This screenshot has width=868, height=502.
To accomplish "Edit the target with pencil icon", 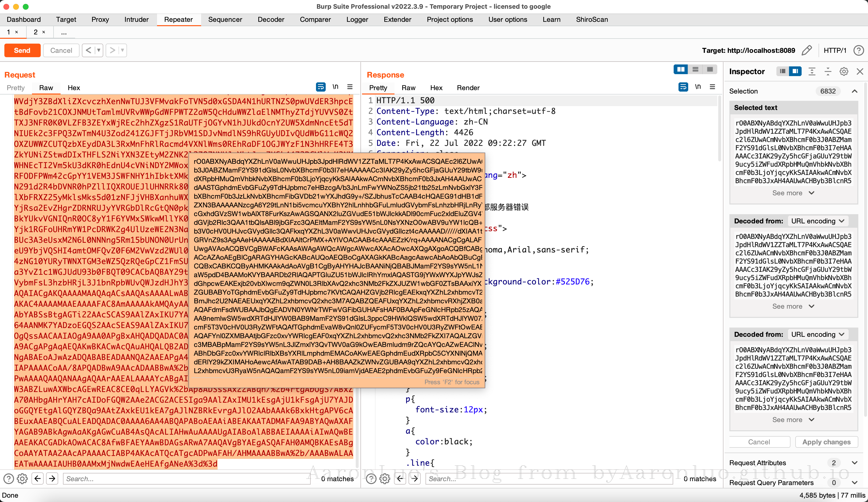I will tap(807, 50).
